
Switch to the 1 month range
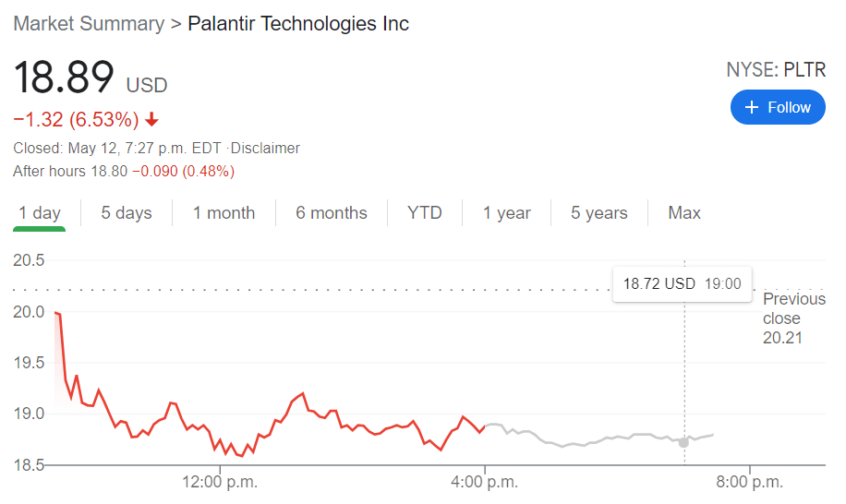point(224,213)
